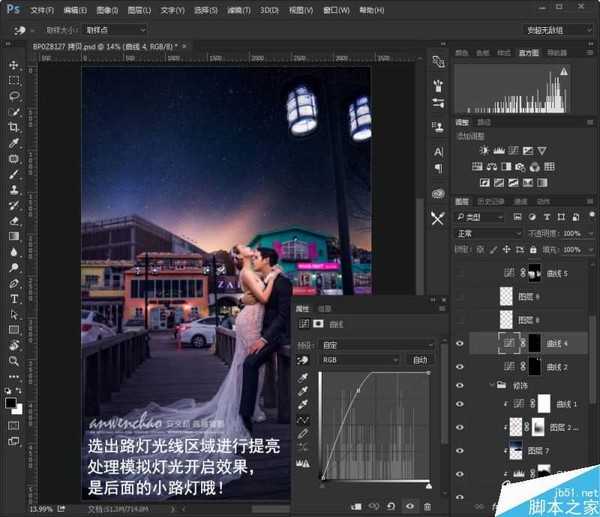The height and width of the screenshot is (517, 600).
Task: Delete the curves adjustment via the Properties trash icon
Action: tap(428, 507)
